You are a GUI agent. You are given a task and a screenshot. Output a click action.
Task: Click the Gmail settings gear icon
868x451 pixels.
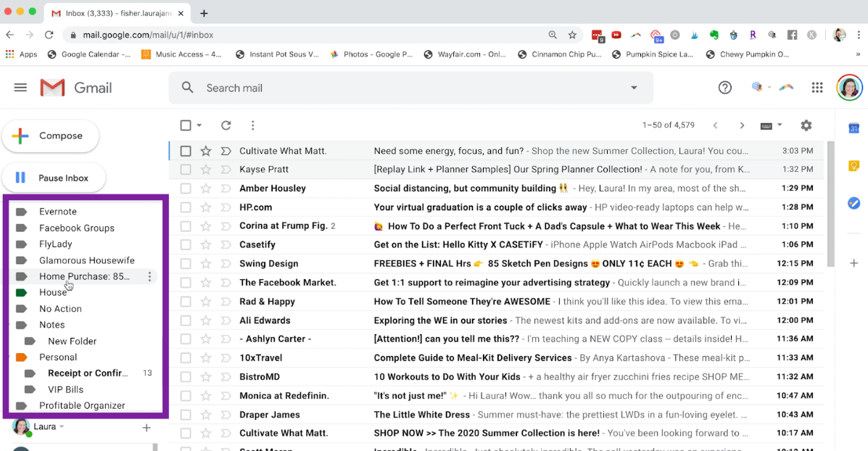(806, 125)
